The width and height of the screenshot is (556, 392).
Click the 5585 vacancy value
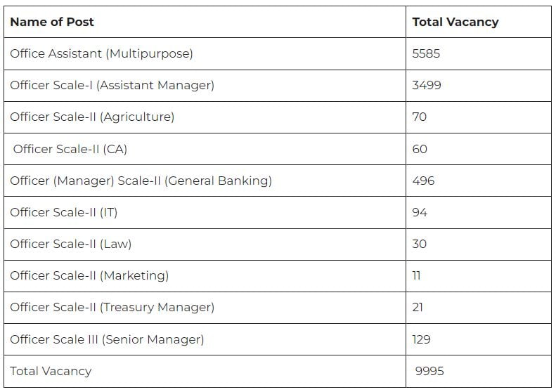click(x=426, y=53)
